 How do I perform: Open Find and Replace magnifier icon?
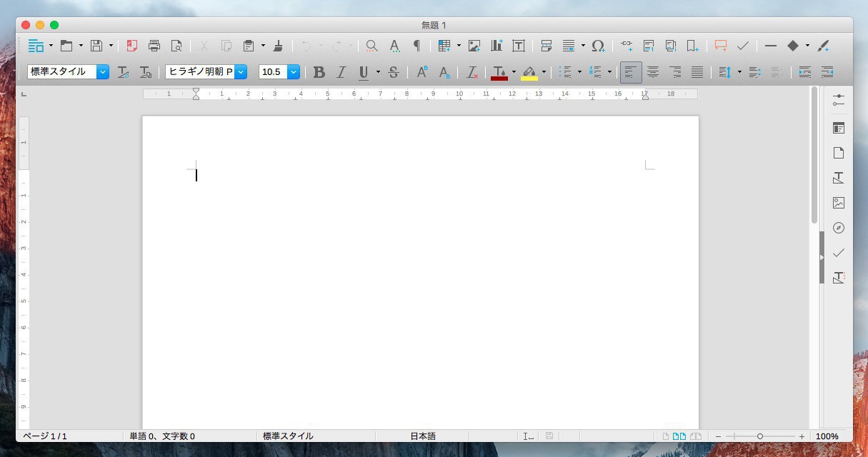coord(371,46)
